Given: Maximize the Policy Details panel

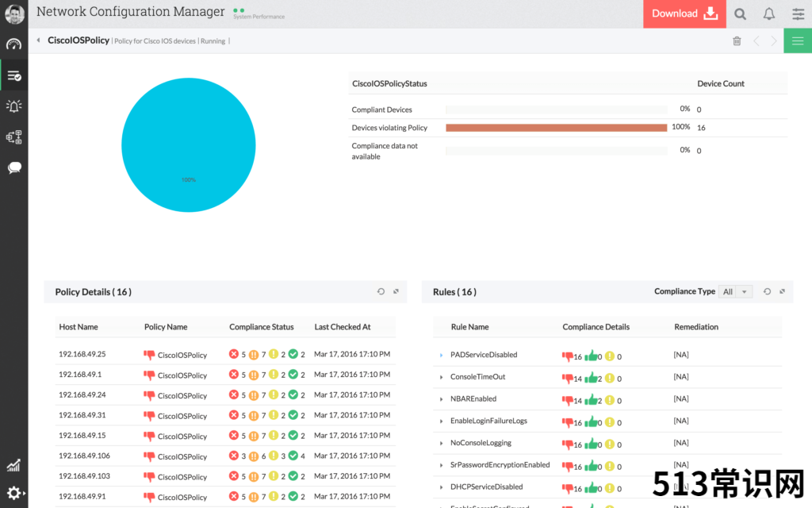Looking at the screenshot, I should click(396, 292).
